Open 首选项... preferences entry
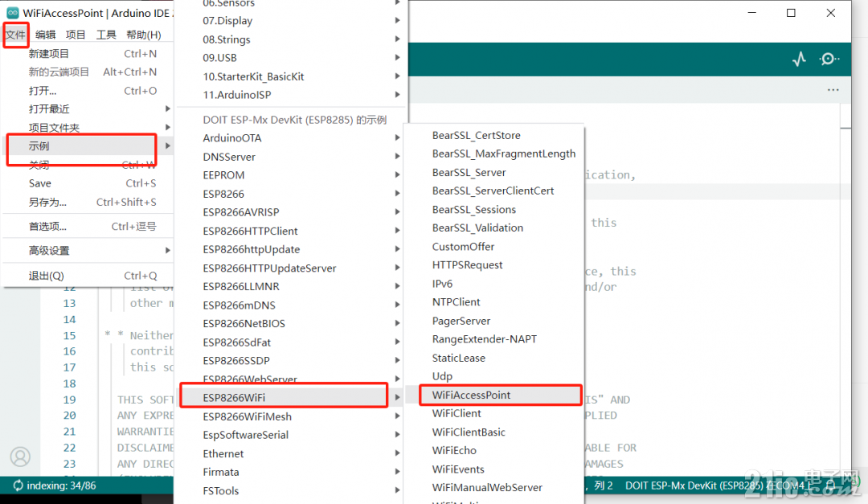868x504 pixels. (x=88, y=227)
